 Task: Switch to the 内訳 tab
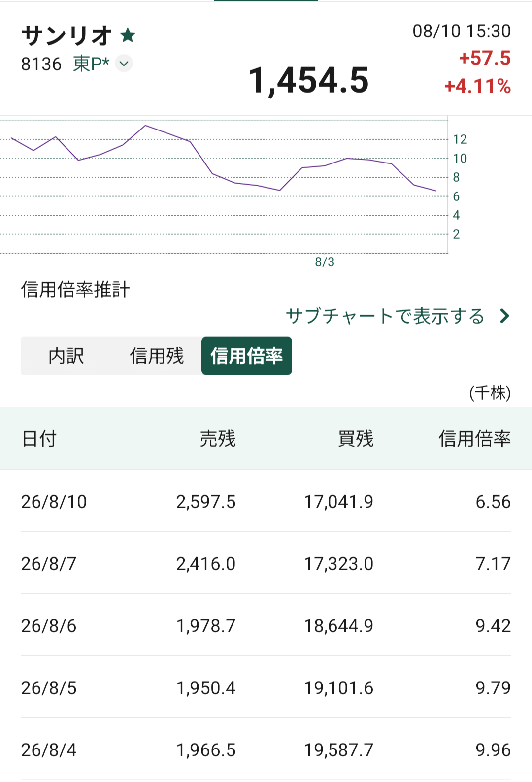(x=66, y=356)
